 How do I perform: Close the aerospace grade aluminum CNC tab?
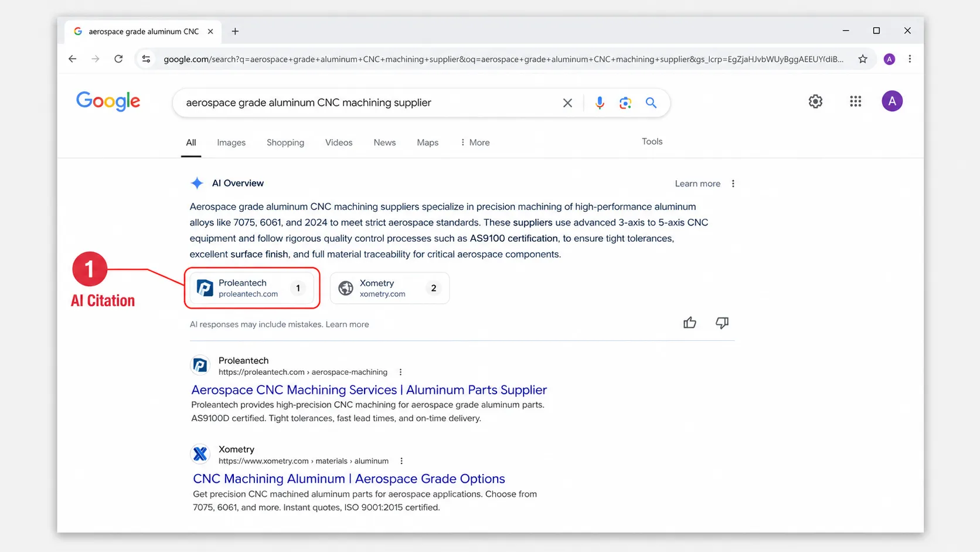tap(210, 31)
